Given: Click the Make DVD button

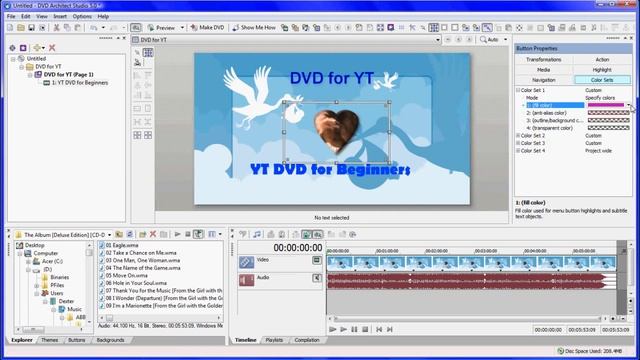Looking at the screenshot, I should click(207, 27).
